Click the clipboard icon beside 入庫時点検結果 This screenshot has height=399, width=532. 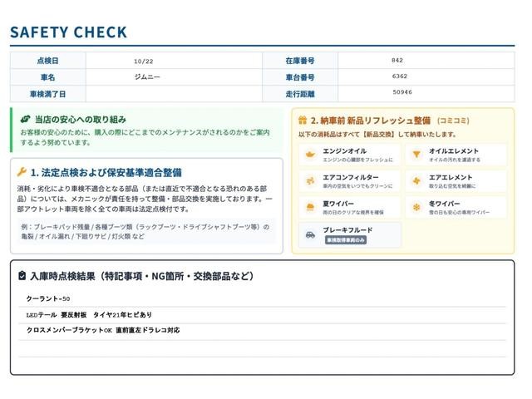[22, 275]
